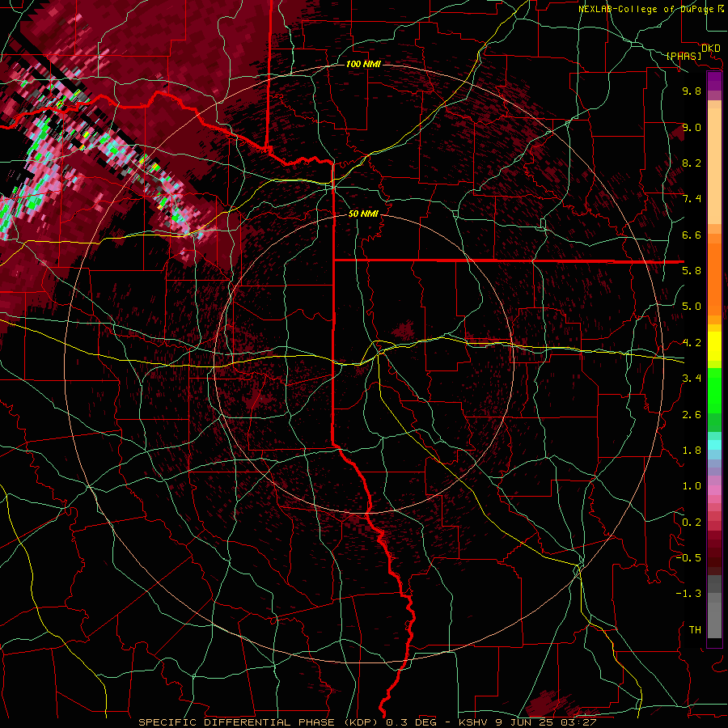The image size is (728, 728).
Task: Select the -0.5 scale value
Action: (x=688, y=557)
